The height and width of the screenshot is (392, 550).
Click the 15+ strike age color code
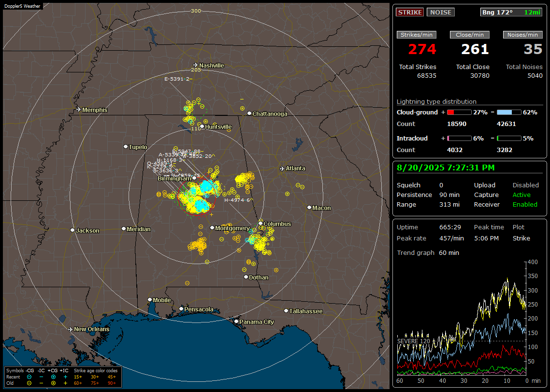[78, 377]
